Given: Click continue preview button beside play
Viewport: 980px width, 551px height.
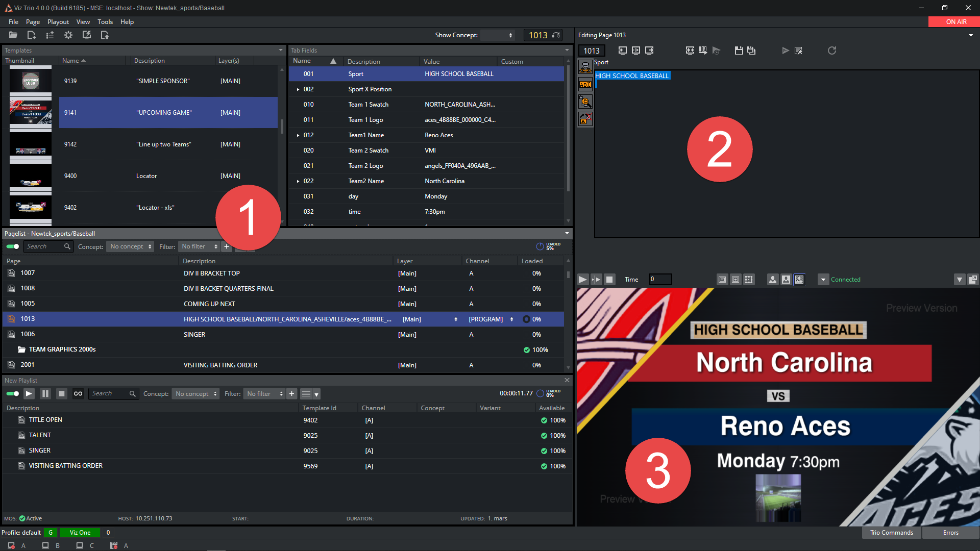Looking at the screenshot, I should click(596, 280).
